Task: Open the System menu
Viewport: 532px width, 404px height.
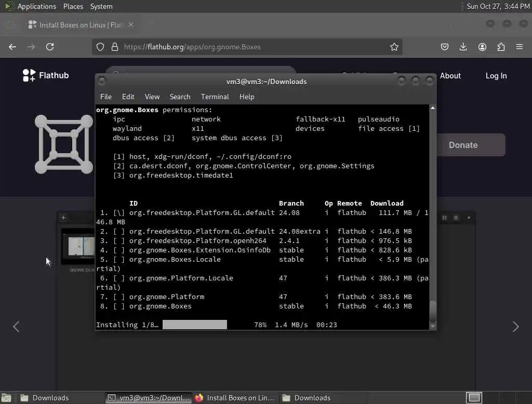Action: (x=101, y=6)
